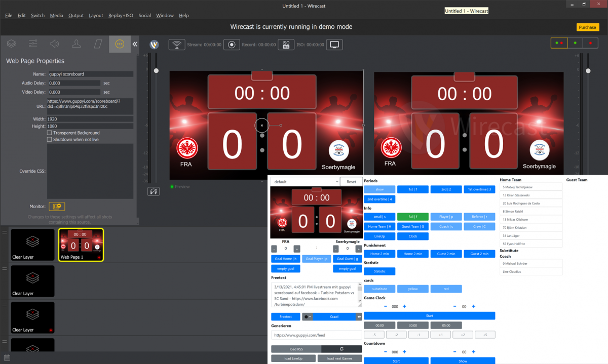Click the blue plus on Game Clock minutes

(x=404, y=306)
